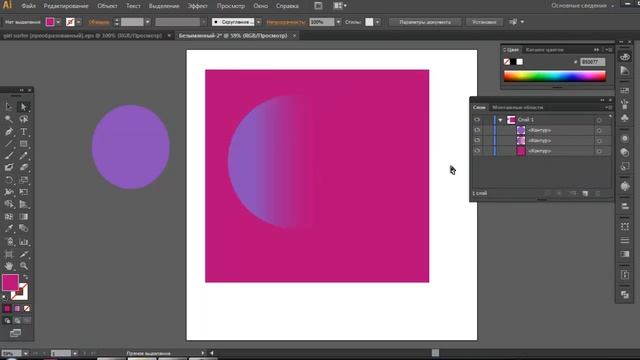Screen dimensions: 640x360
Task: Open the Файл menu
Action: (x=29, y=6)
